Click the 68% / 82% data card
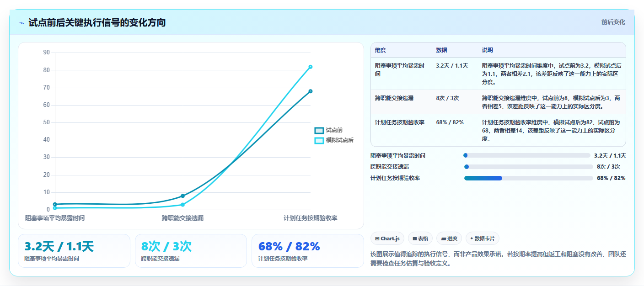Viewport: 644px width, 286px height. point(307,251)
